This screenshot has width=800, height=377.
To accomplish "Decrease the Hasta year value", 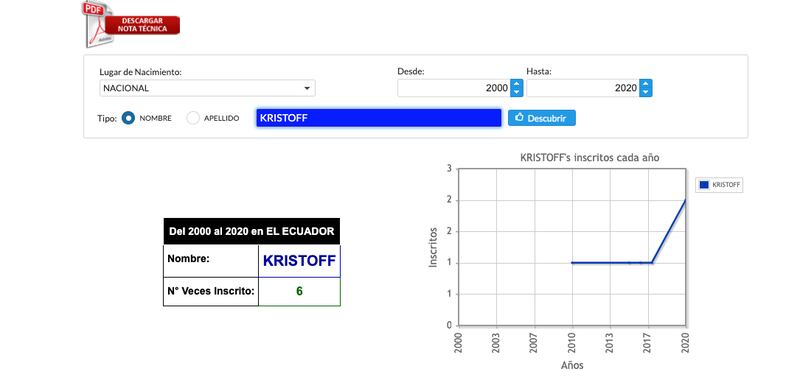I will [x=646, y=92].
